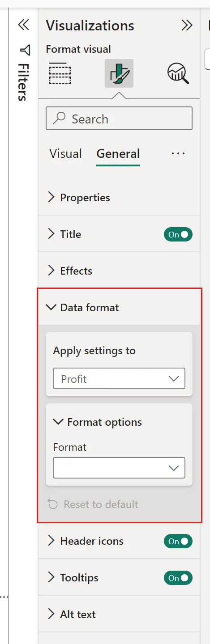This screenshot has width=210, height=644.
Task: Open the Format dropdown list
Action: 119,468
